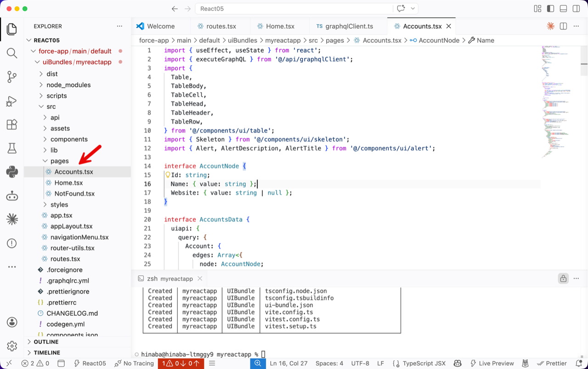Open the Accounts profile icon
Screen dimensions: 588x369
point(12,322)
